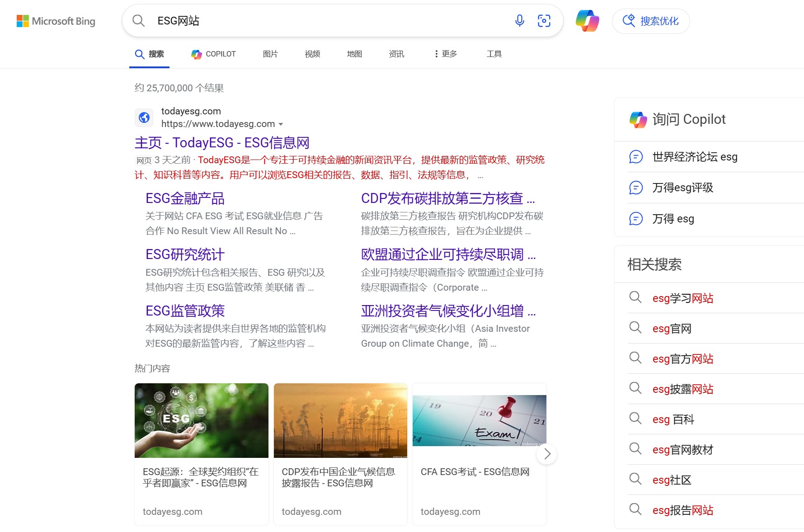Viewport: 804px width, 532px height.
Task: Click the 搜索优化 button
Action: point(651,21)
